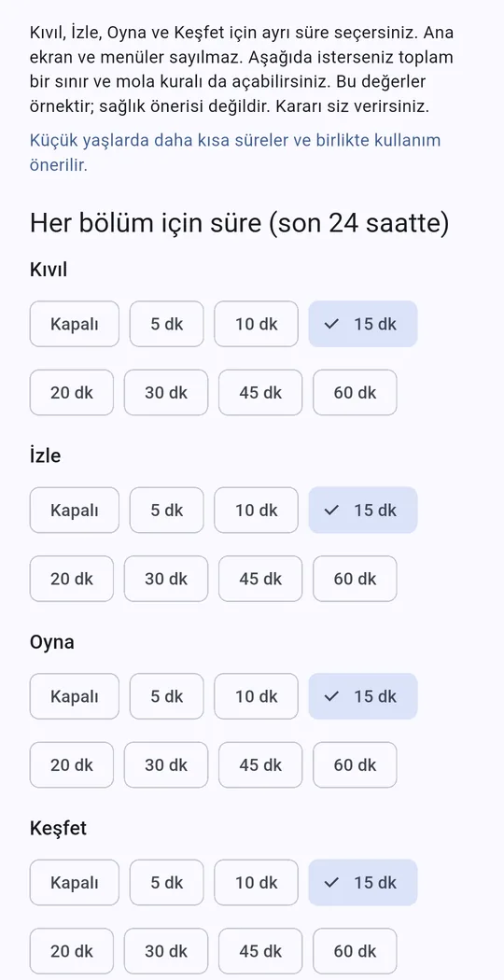The width and height of the screenshot is (504, 980).
Task: Turn off İzle with Kapalı chip
Action: click(x=75, y=510)
